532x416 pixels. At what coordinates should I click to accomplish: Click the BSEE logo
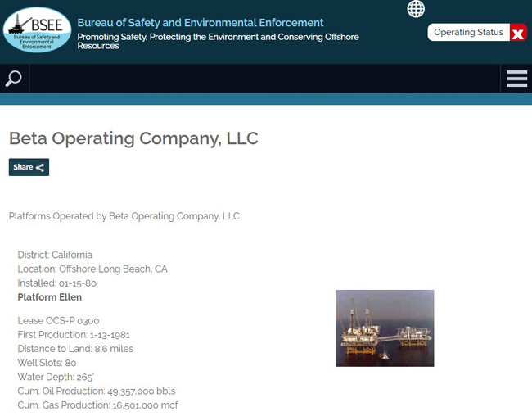[x=37, y=29]
